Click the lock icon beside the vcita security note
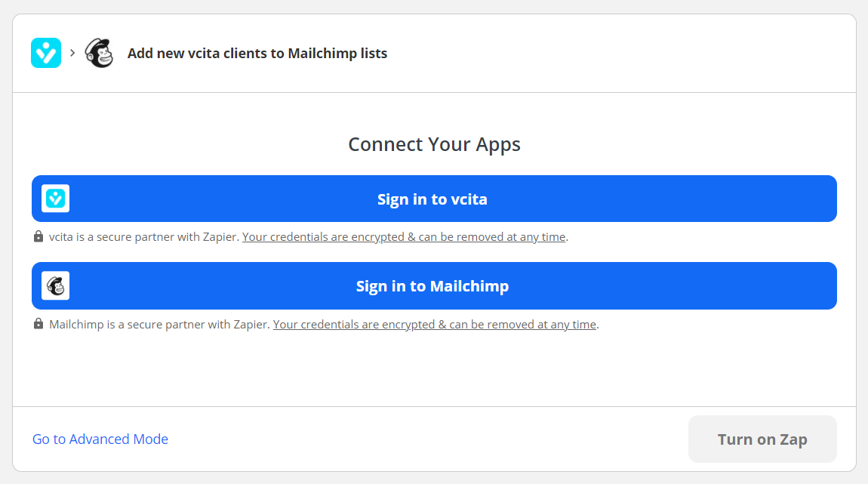Screen dimensions: 868x484 point(38,236)
